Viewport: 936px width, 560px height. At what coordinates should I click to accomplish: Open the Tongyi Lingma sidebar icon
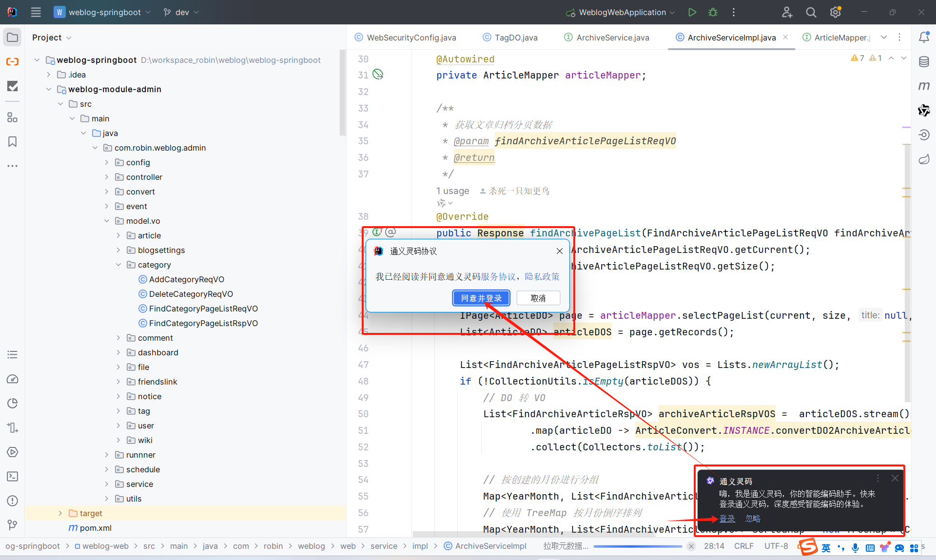[924, 111]
